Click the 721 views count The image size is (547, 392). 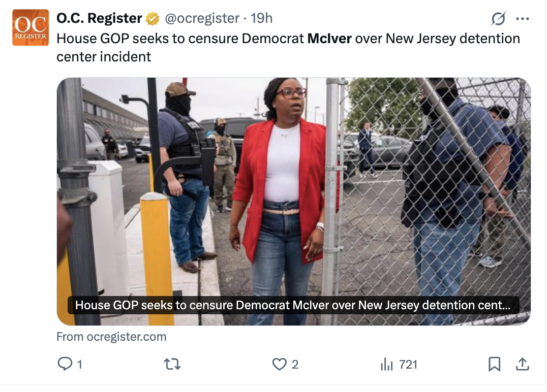pyautogui.click(x=408, y=364)
